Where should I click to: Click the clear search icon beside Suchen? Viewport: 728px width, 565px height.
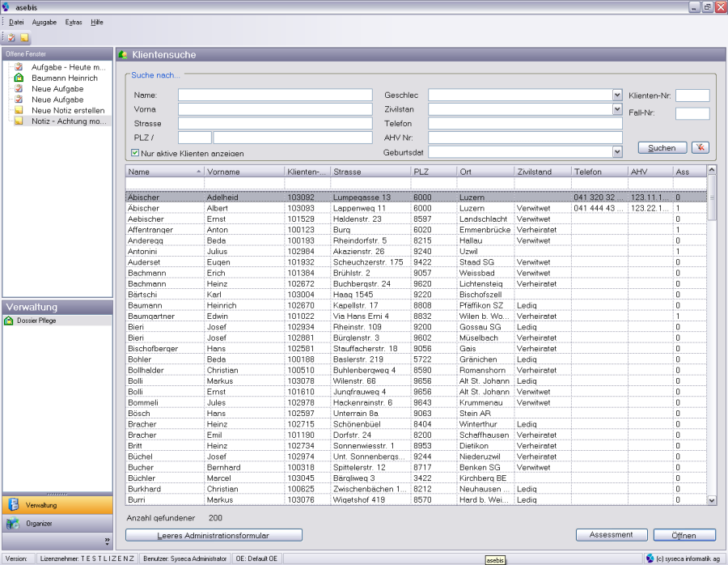[x=700, y=147]
